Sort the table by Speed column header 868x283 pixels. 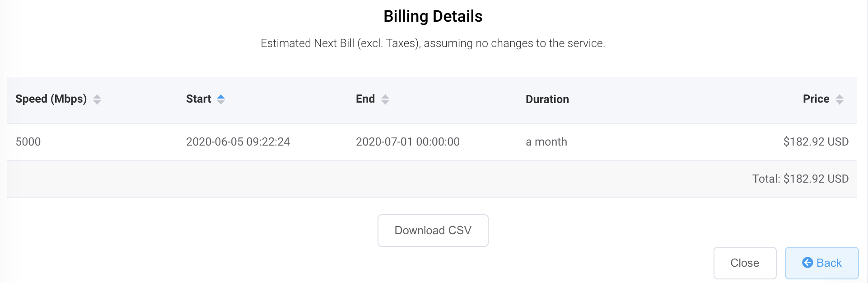click(51, 99)
